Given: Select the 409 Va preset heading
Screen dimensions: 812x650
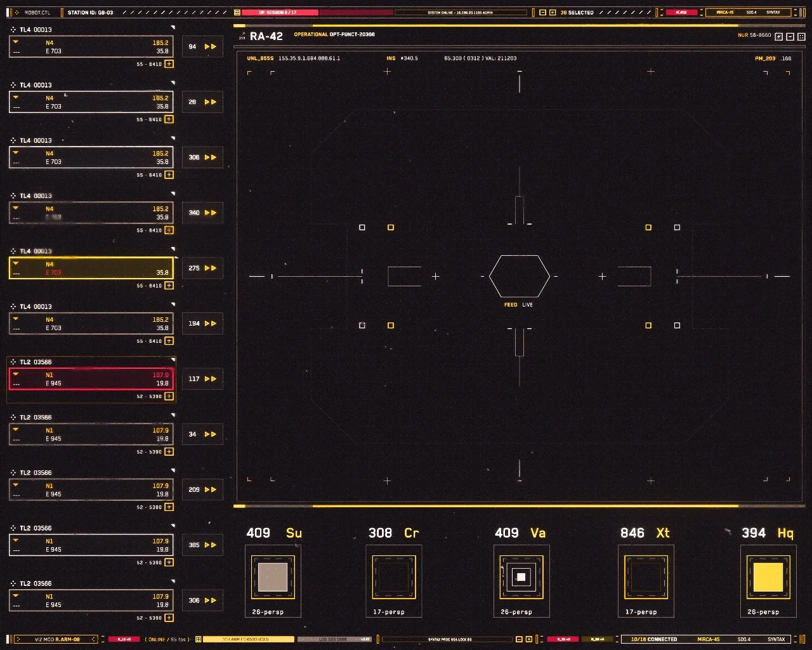Looking at the screenshot, I should 520,533.
